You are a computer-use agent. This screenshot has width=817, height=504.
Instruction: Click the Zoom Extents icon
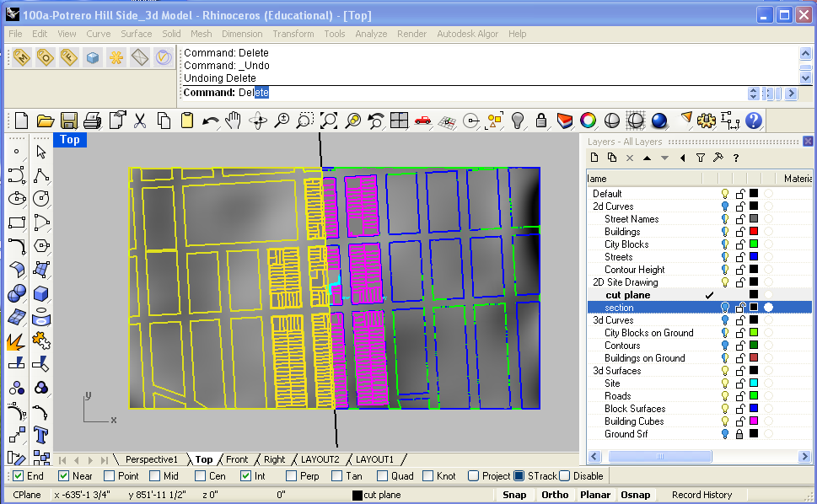(329, 121)
